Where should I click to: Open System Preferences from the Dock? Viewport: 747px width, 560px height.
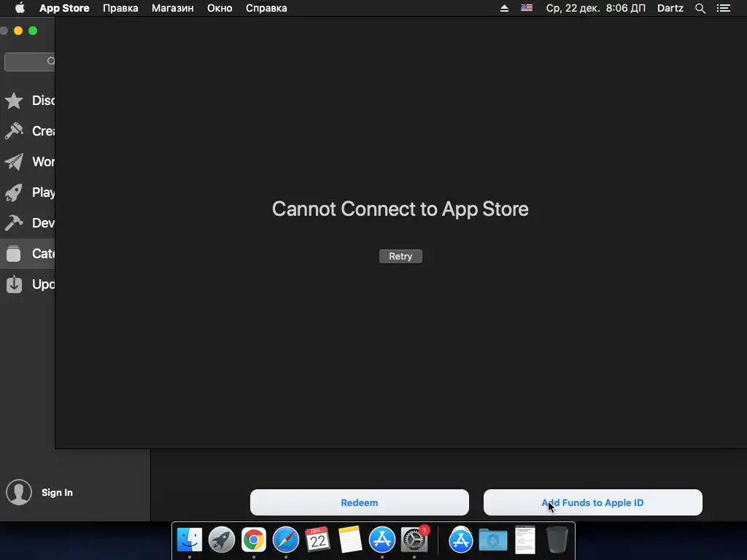[x=414, y=540]
